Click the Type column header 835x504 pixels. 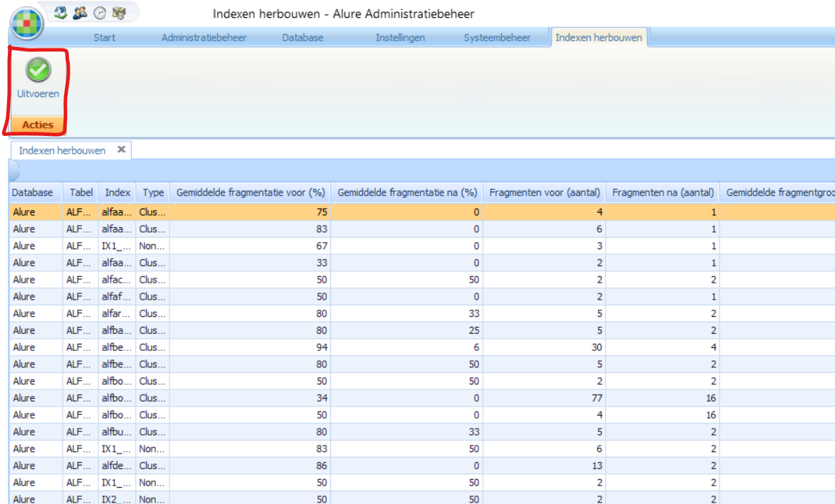[x=152, y=193]
